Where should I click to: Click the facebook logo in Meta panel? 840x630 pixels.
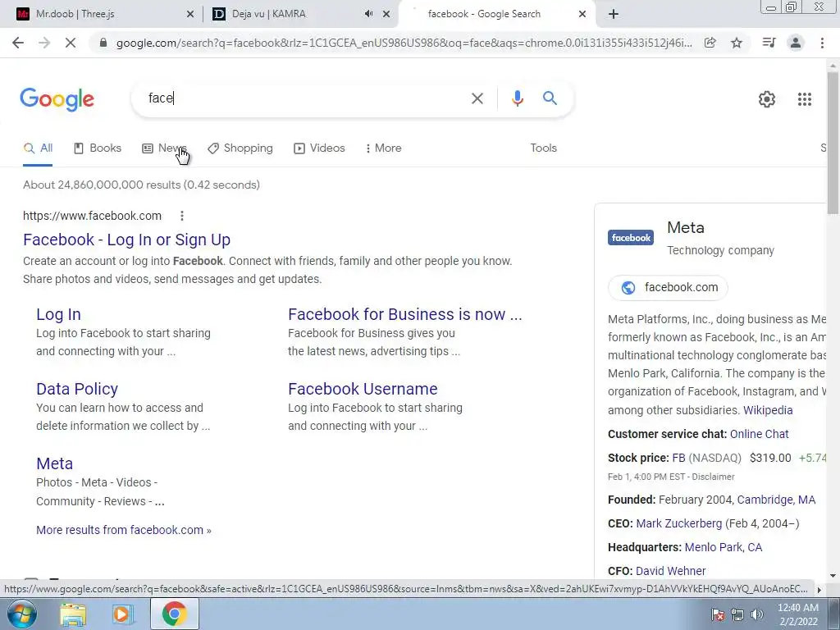631,237
